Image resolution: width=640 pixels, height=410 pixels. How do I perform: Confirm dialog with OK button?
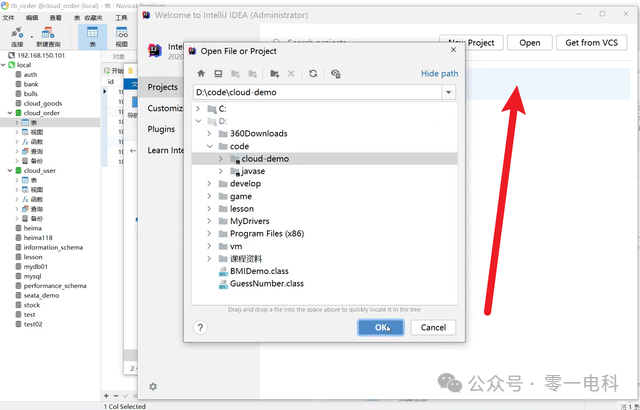click(381, 327)
